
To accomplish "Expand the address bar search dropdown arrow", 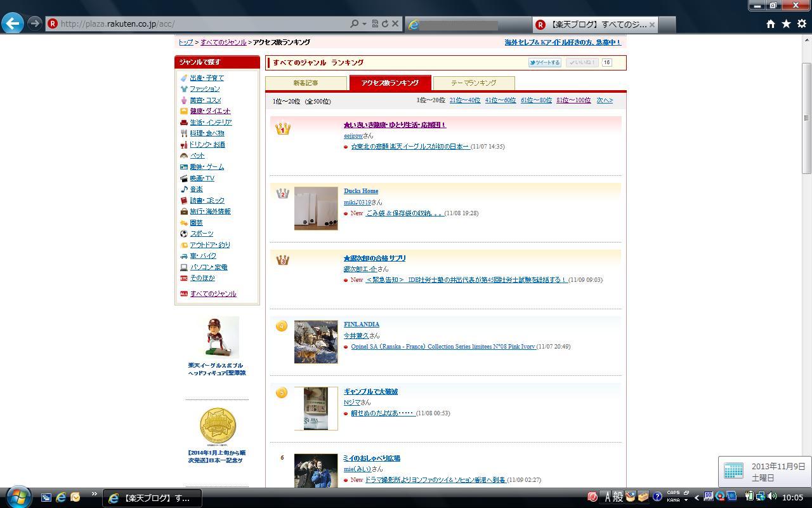I will point(364,23).
